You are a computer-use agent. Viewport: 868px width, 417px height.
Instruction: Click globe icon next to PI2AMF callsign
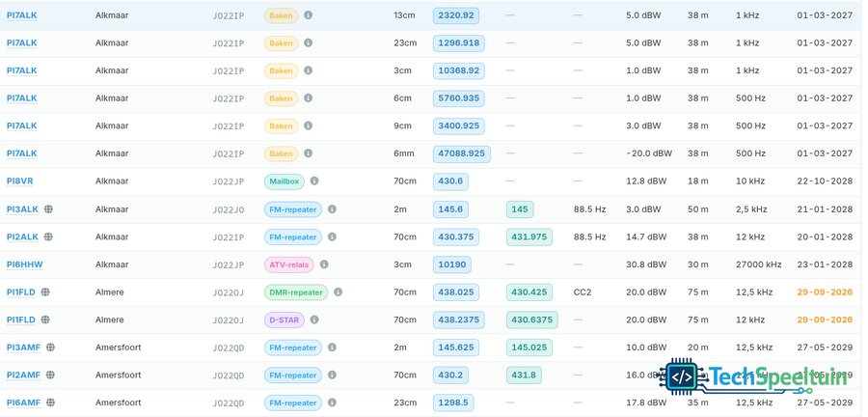tap(50, 375)
